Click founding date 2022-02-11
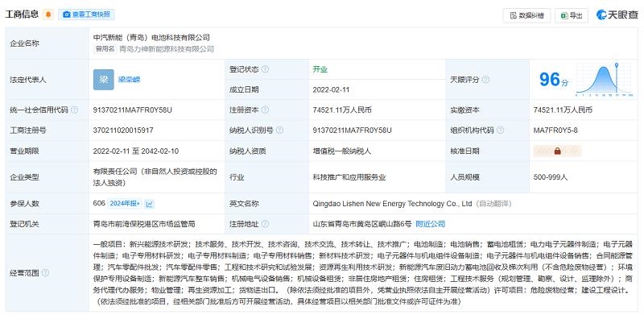This screenshot has width=644, height=315. pos(331,89)
